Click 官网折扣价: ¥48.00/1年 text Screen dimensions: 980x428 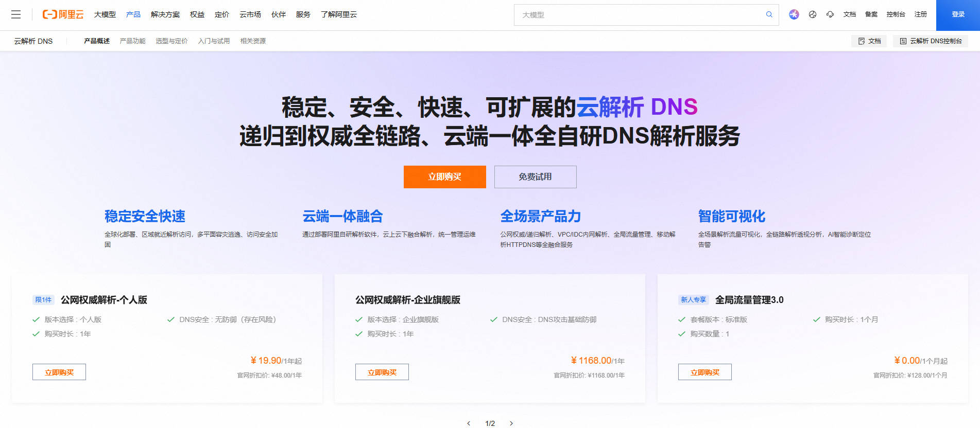[x=269, y=376]
